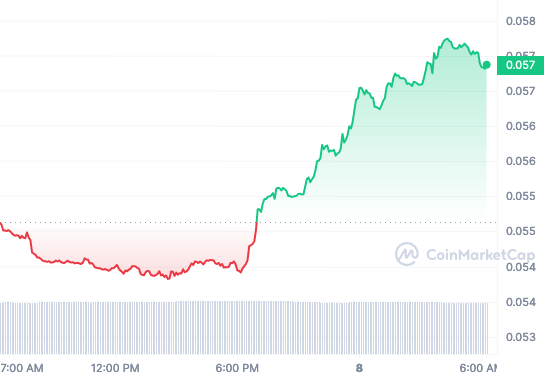Click the 0.053 price axis label

point(521,337)
